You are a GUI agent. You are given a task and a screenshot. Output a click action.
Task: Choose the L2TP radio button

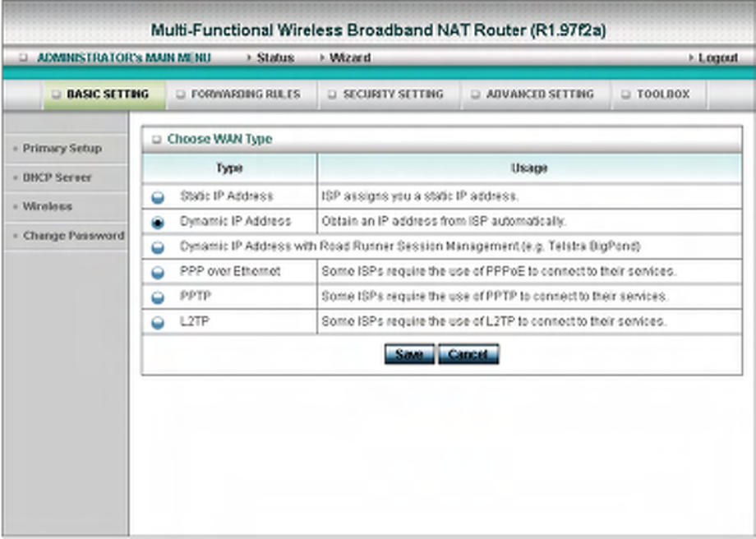click(x=158, y=323)
